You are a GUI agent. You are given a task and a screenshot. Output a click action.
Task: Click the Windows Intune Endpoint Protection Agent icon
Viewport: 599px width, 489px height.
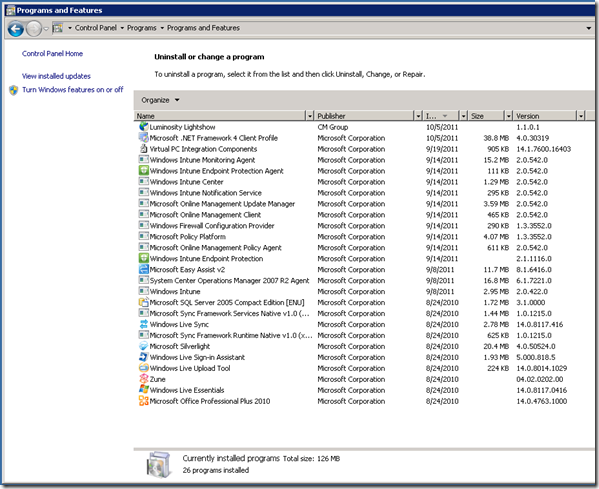click(x=143, y=170)
